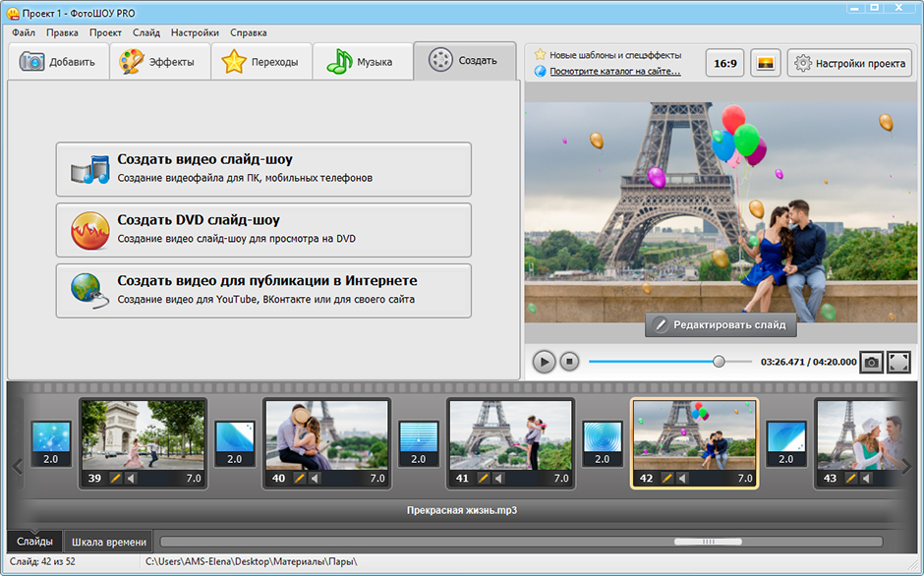Click the transition between slides 39 and 40
This screenshot has width=924, height=576.
tap(235, 443)
